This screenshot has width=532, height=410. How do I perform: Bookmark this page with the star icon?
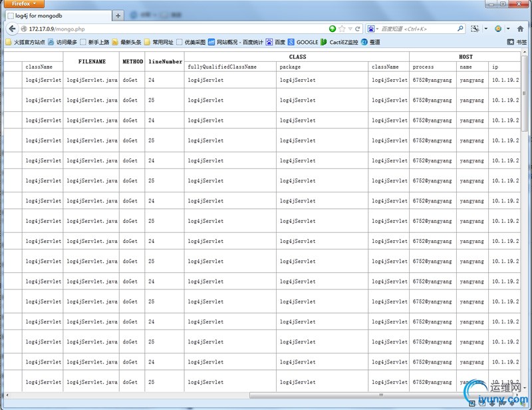pyautogui.click(x=342, y=29)
